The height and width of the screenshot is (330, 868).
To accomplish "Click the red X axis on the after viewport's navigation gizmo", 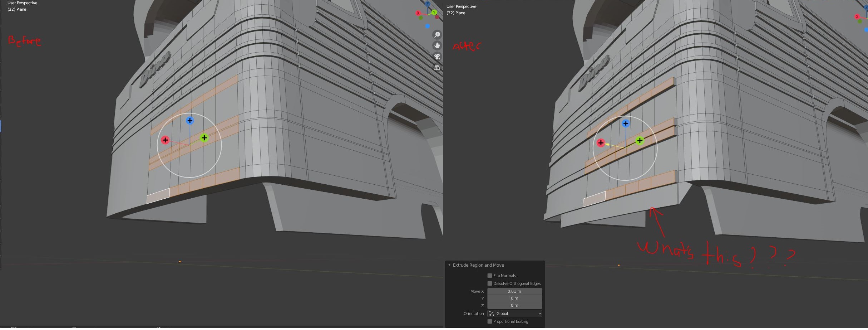I will tap(857, 17).
